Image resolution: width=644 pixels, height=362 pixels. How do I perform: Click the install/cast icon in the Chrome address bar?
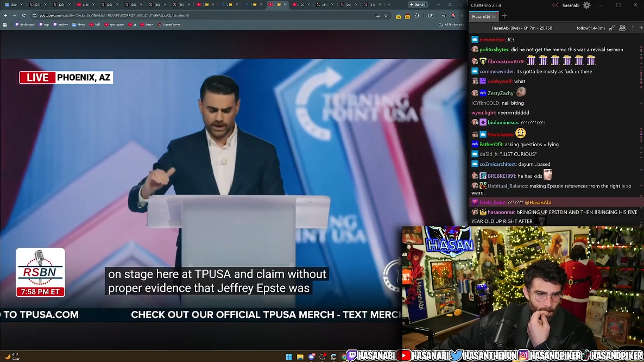pyautogui.click(x=377, y=15)
